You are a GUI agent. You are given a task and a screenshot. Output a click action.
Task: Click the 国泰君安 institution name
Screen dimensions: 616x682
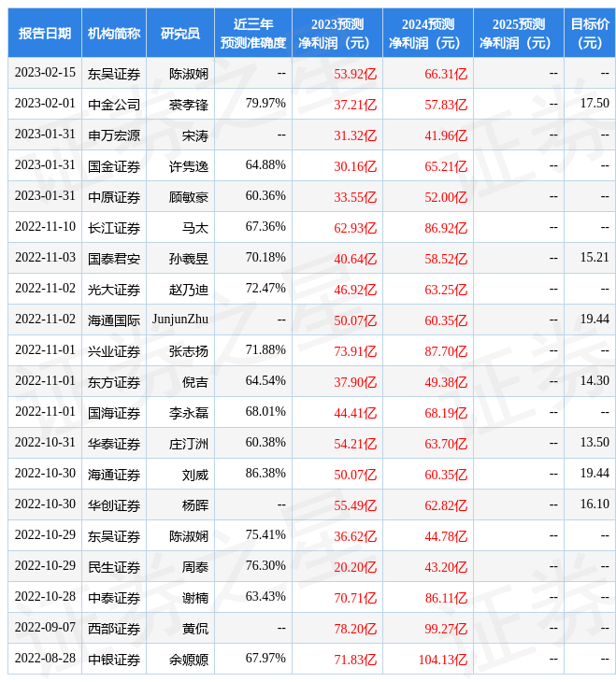[114, 259]
